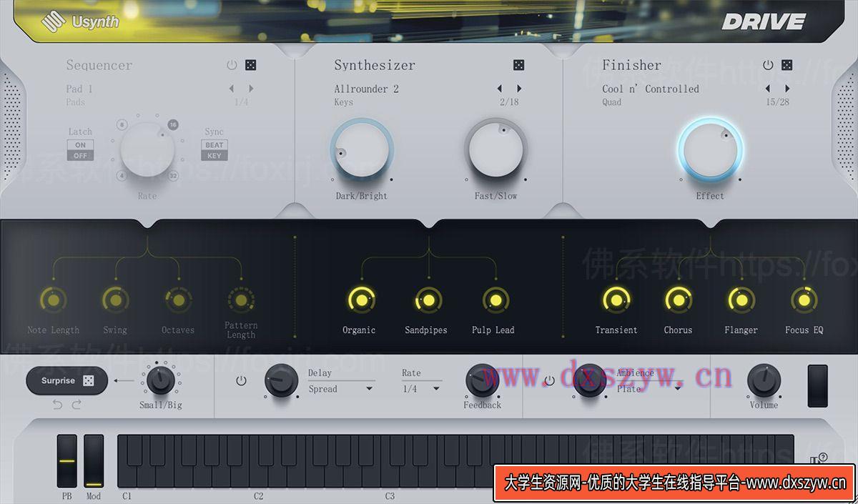
Task: Click the Feedback knob
Action: pos(482,380)
